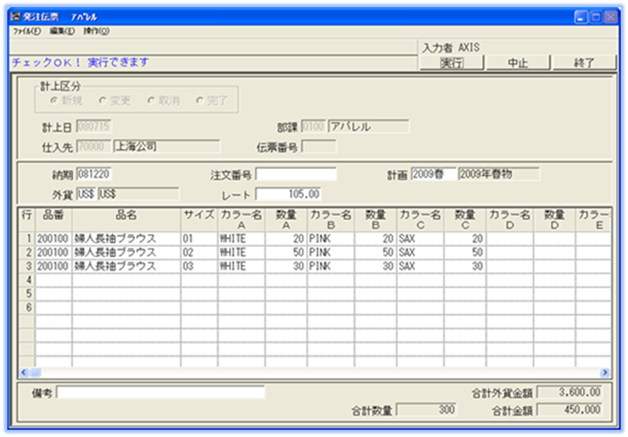Click into the 備考 remarks field
This screenshot has width=628, height=437.
click(x=160, y=393)
